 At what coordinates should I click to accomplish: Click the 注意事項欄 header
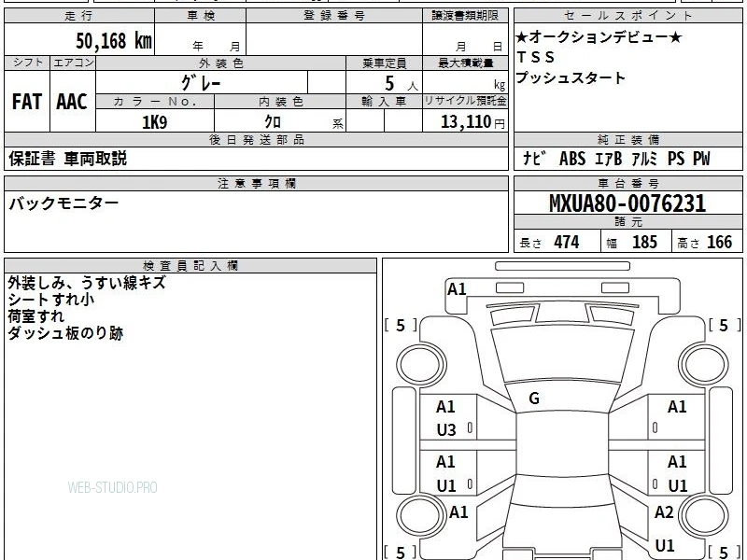(x=256, y=183)
